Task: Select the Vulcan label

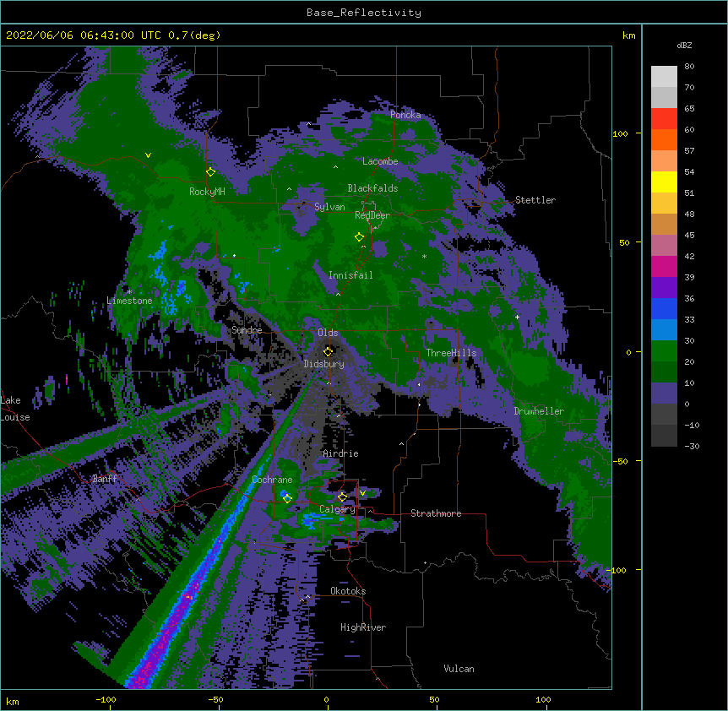Action: click(459, 669)
